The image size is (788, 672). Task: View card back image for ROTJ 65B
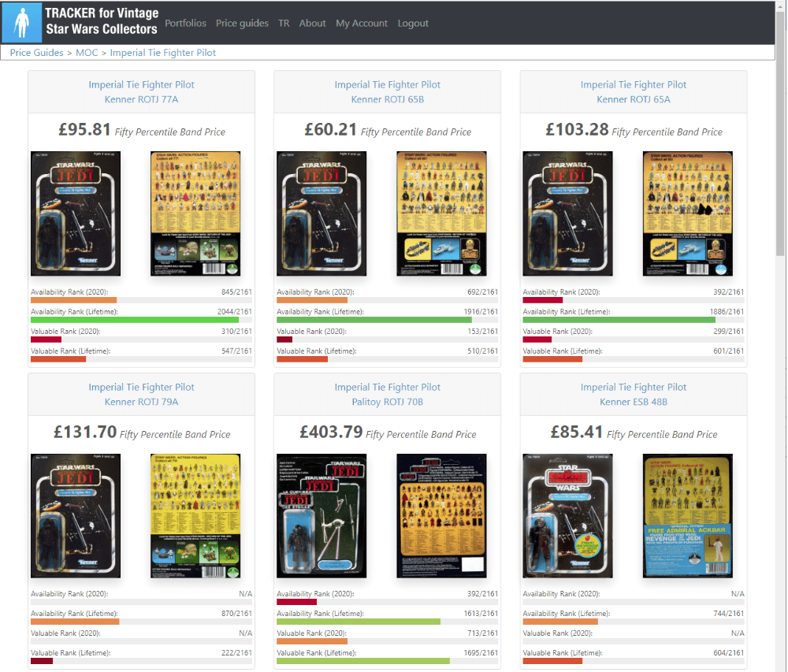[442, 213]
